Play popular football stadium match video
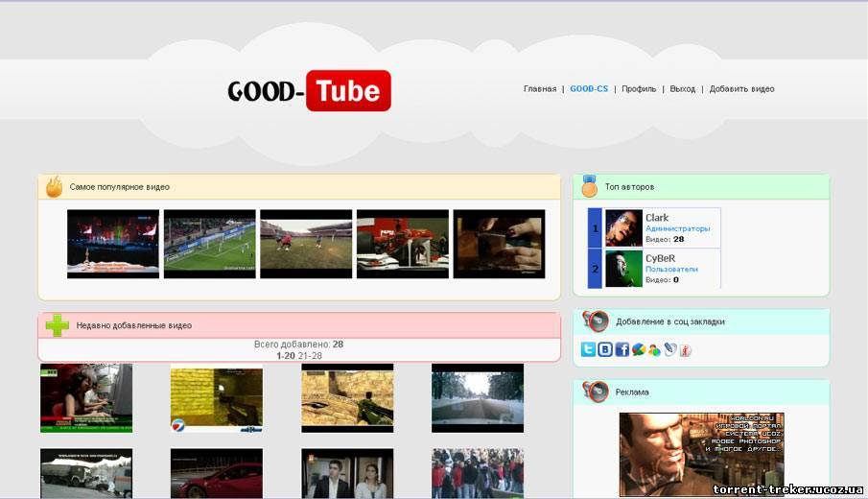The width and height of the screenshot is (868, 499). [210, 244]
